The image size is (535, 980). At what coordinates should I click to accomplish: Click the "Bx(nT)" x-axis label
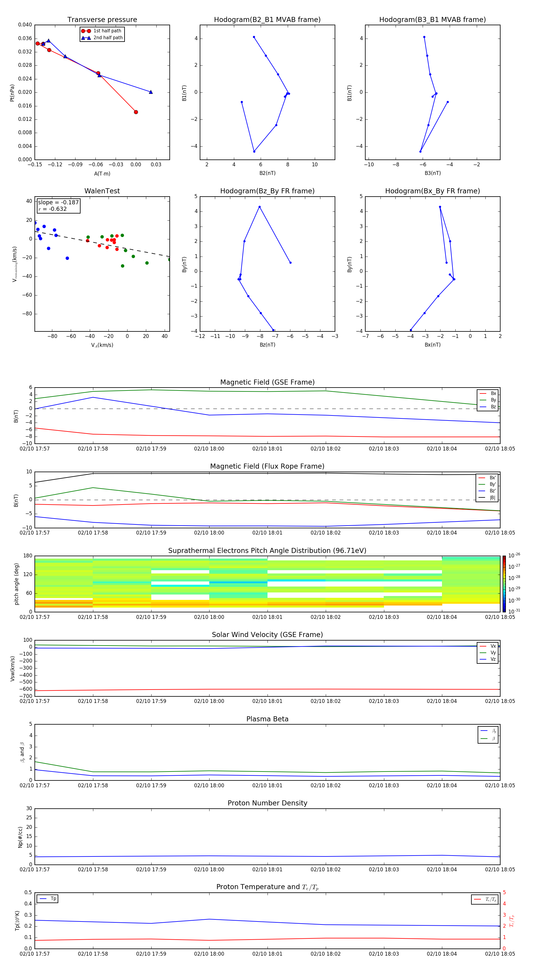(x=432, y=345)
